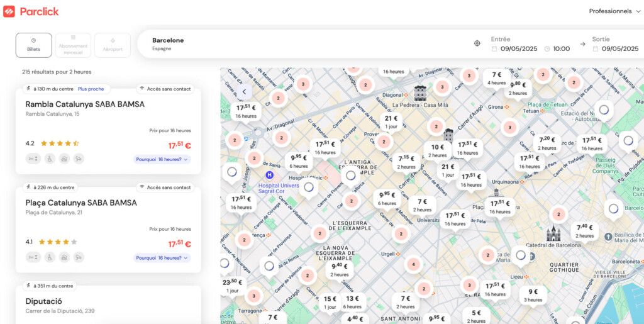Open the Diputació parking listing
This screenshot has width=644, height=324.
43,301
